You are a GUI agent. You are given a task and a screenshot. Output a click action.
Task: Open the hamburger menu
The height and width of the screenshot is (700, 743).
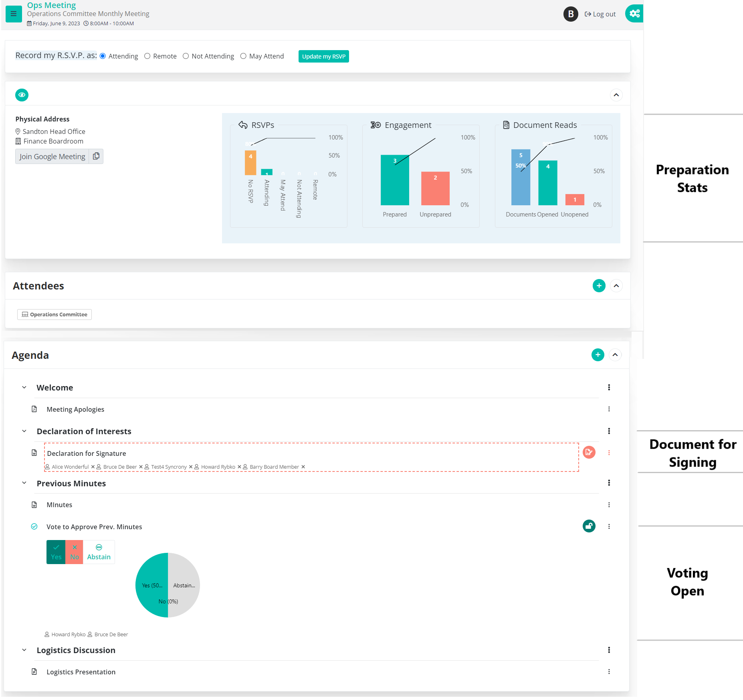coord(14,14)
